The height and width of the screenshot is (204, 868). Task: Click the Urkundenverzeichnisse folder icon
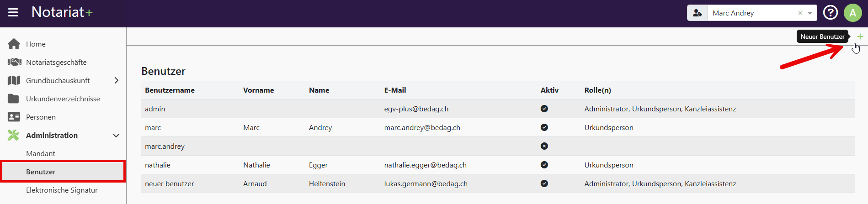(14, 99)
